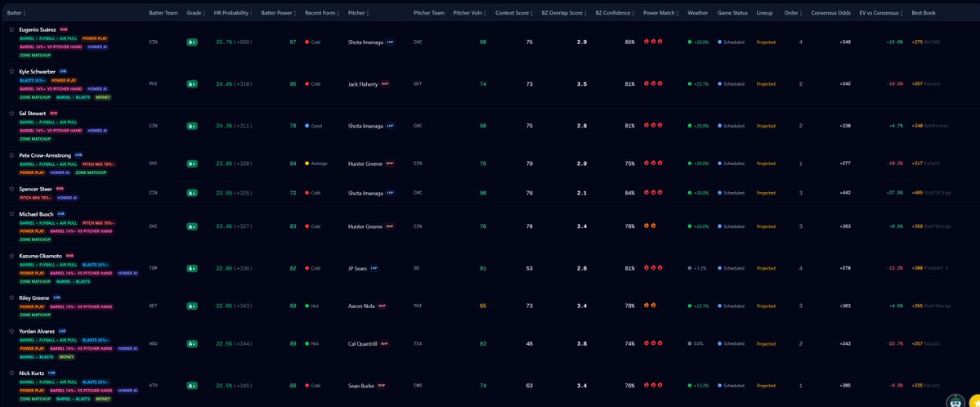Click the RHP badge next to Jack Flaherty
Viewport: 980px width, 407px height.
(x=385, y=84)
